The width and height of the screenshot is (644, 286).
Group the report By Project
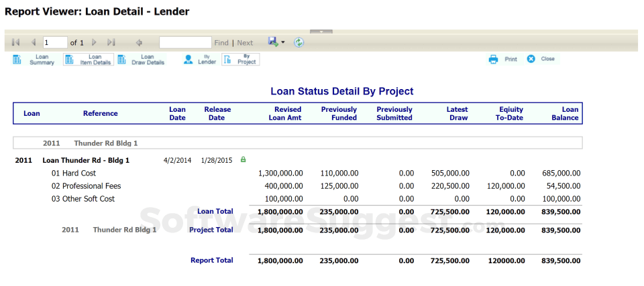tap(240, 60)
